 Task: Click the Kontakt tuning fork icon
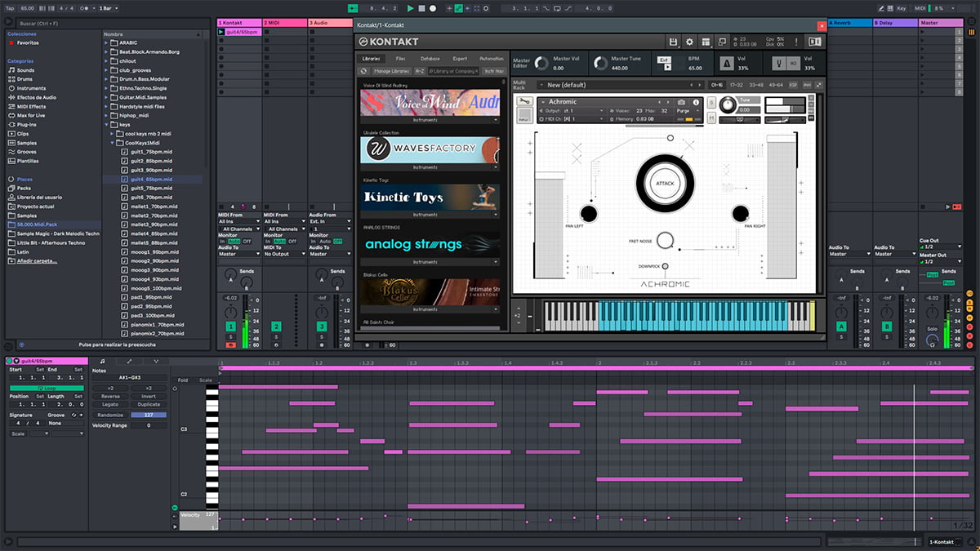click(x=779, y=63)
